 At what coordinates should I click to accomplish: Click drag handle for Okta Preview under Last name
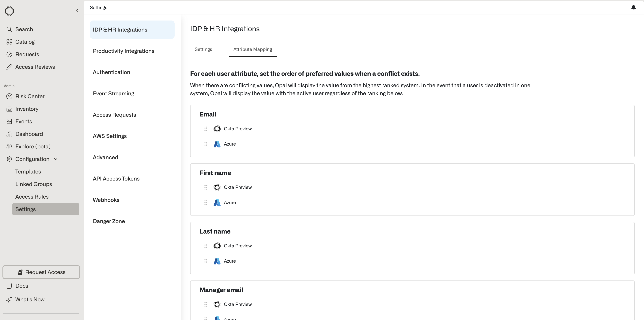tap(206, 246)
